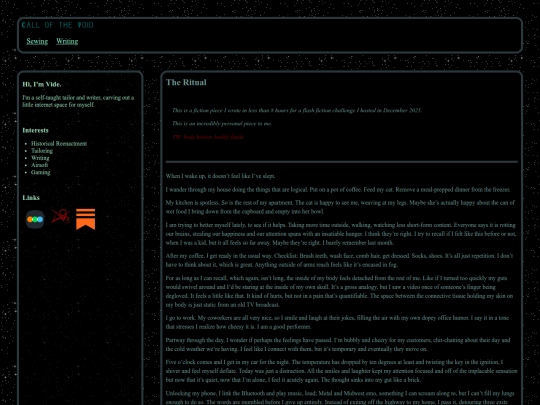Go to the Writing page
Screen dimensions: 540x405
coord(67,41)
